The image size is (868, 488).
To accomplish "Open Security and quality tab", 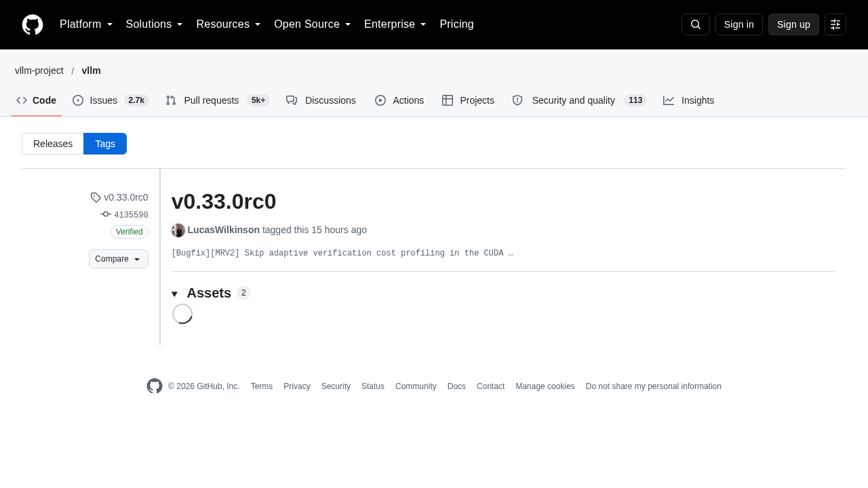I will pos(579,100).
